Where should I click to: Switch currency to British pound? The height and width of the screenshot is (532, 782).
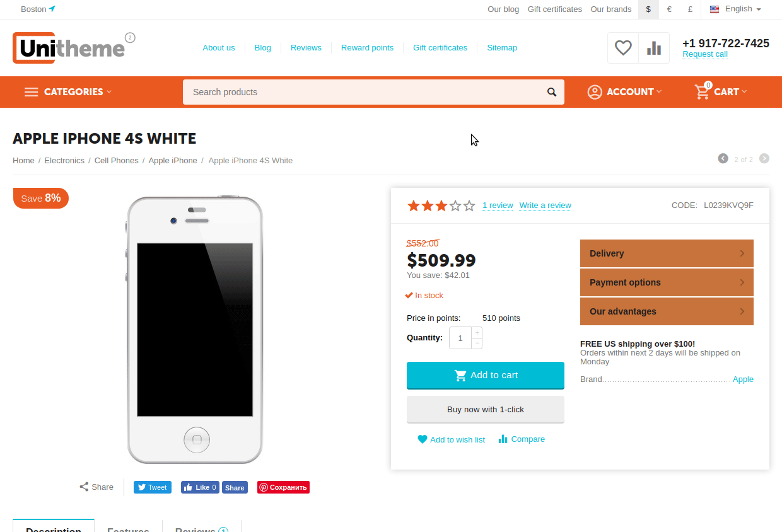click(x=691, y=9)
